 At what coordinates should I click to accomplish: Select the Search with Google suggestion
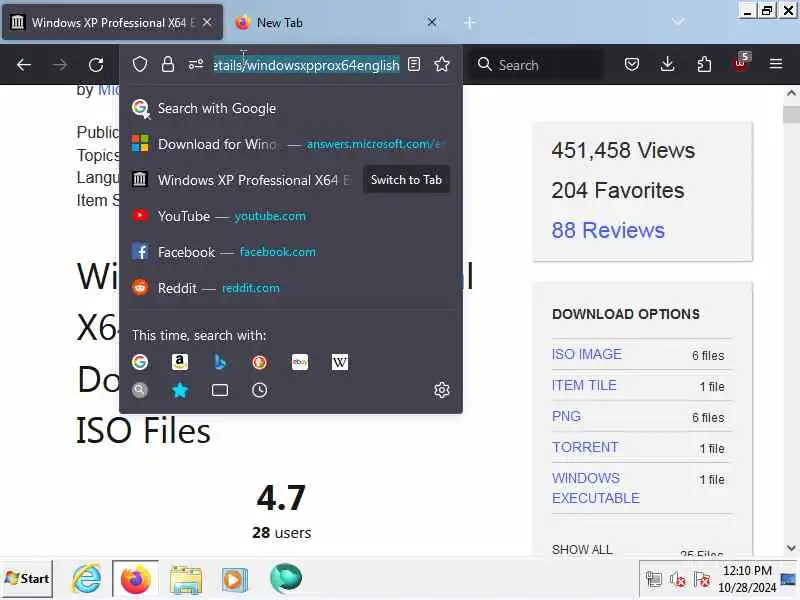click(291, 108)
